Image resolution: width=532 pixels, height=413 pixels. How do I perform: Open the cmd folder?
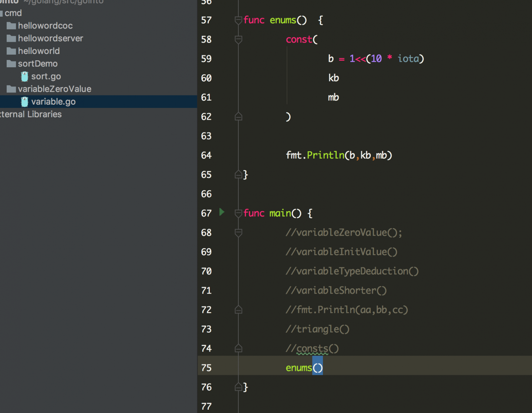[13, 13]
